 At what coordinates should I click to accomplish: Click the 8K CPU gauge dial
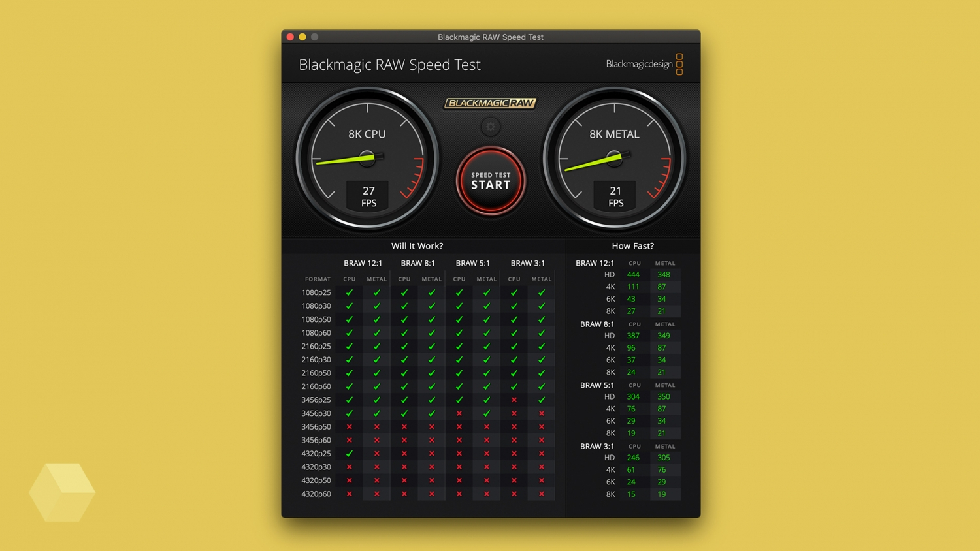pos(367,159)
